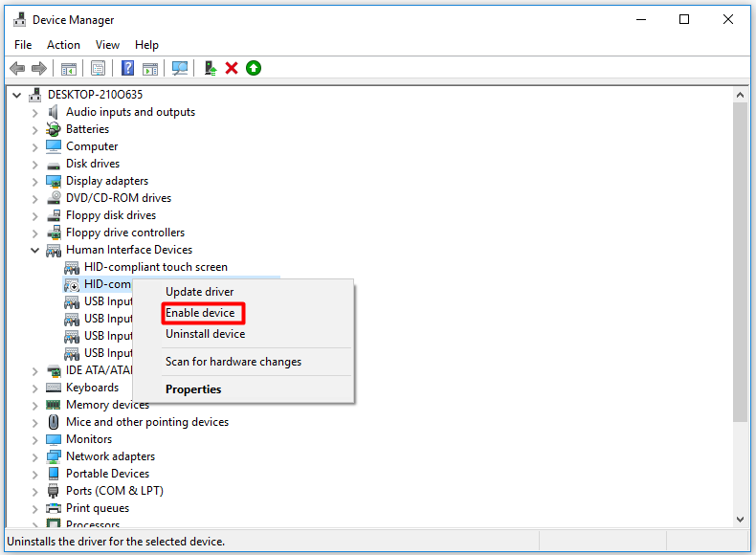Select the HID-compliant touch screen device

pyautogui.click(x=155, y=267)
